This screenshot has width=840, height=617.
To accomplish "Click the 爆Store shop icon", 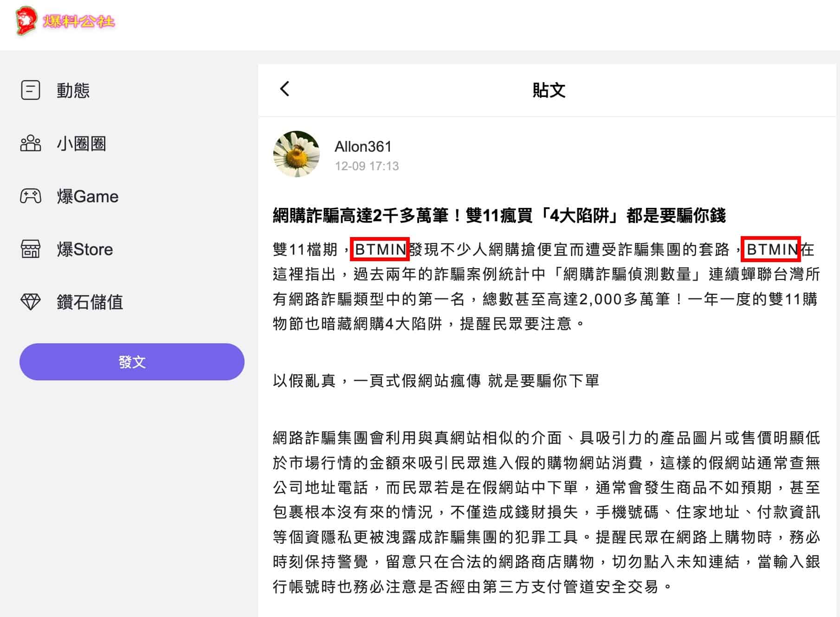I will pyautogui.click(x=31, y=249).
